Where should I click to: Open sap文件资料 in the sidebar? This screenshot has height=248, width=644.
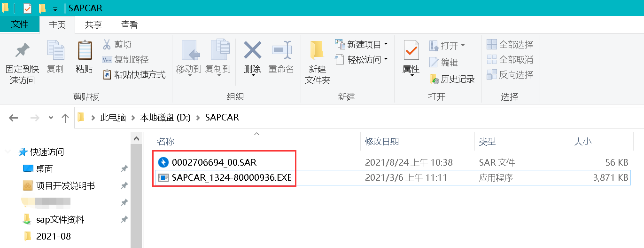pyautogui.click(x=60, y=220)
